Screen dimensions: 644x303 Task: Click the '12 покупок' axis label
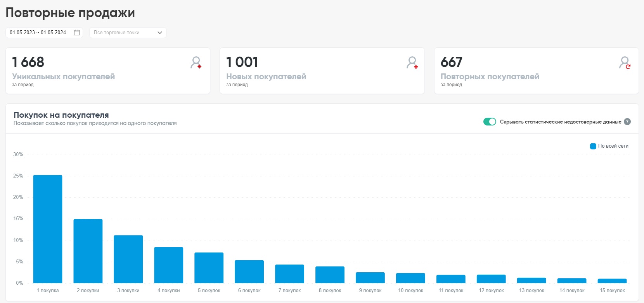492,291
